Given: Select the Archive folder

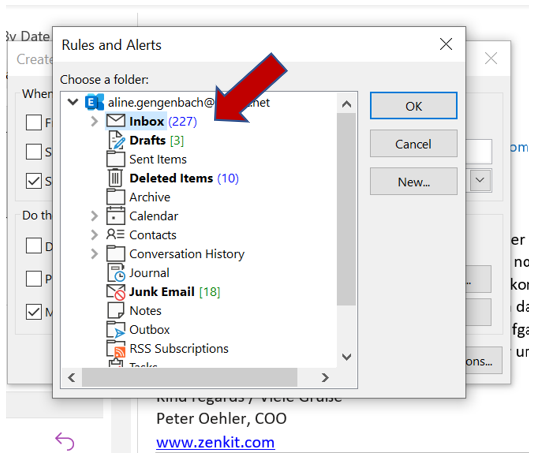Looking at the screenshot, I should point(150,197).
